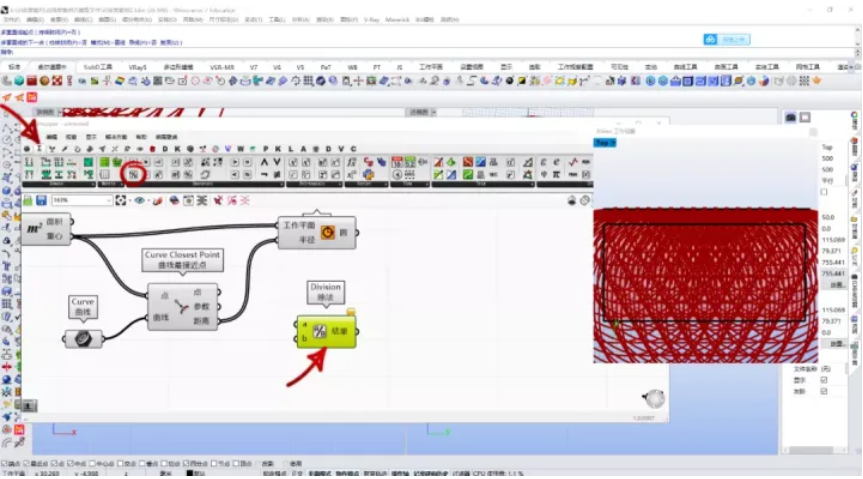863x479 pixels.
Task: Expand the Domain panel group arrow
Action: click(92, 184)
